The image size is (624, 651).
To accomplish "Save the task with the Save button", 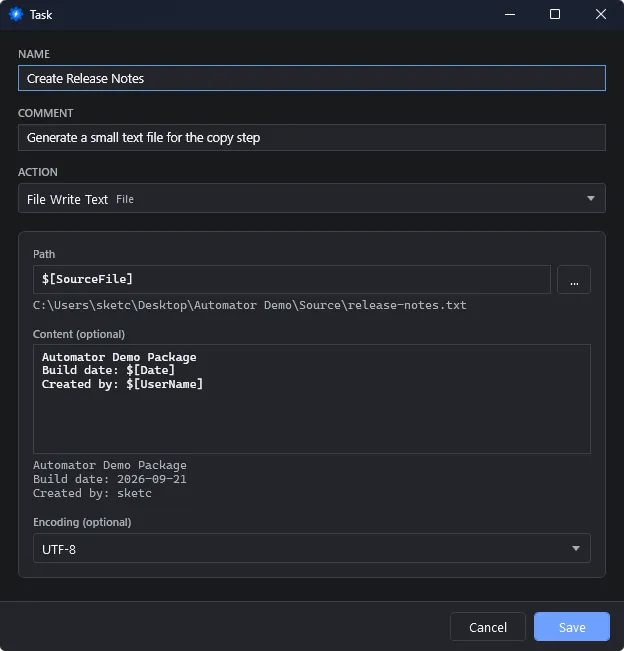I will (572, 627).
